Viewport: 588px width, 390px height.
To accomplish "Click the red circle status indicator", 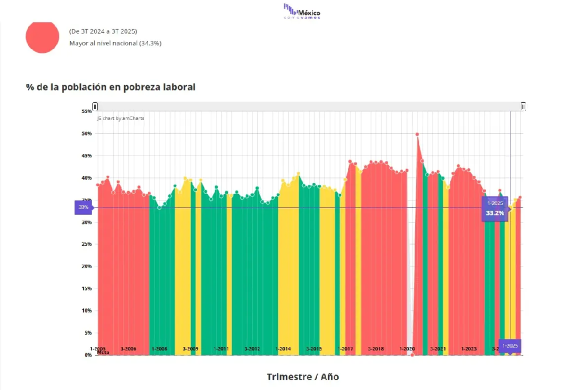I will (42, 37).
